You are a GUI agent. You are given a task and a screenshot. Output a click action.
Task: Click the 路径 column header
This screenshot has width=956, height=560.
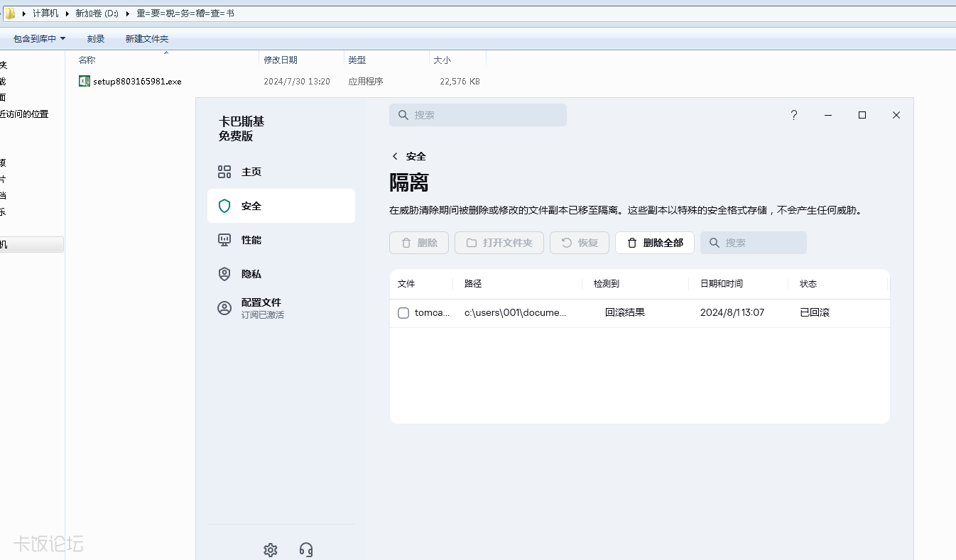click(473, 284)
